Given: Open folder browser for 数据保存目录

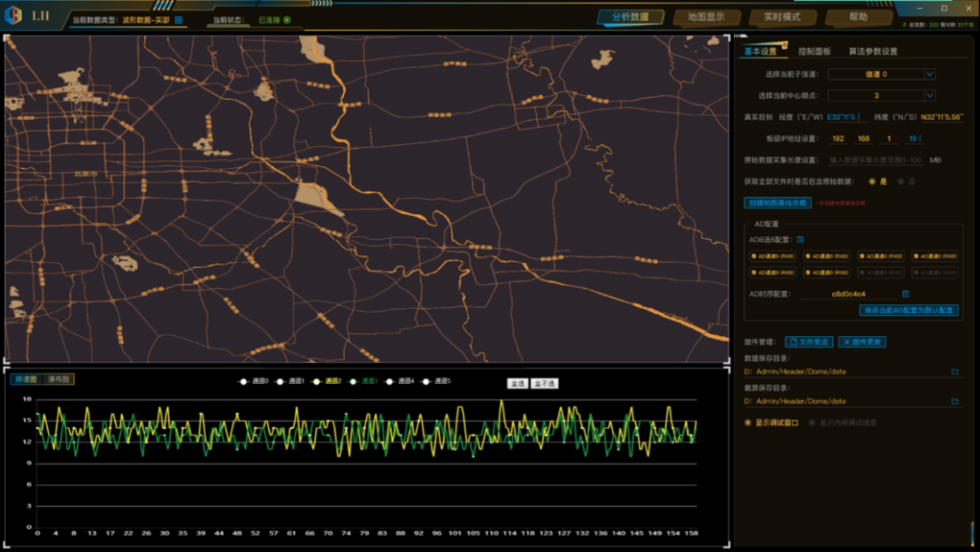Looking at the screenshot, I should coord(955,371).
